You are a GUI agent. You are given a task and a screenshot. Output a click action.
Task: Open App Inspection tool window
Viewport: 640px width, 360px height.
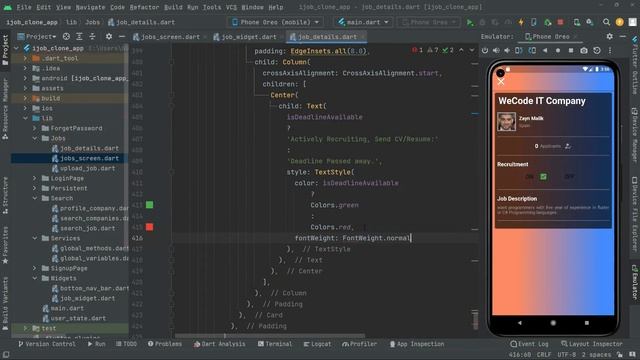417,344
